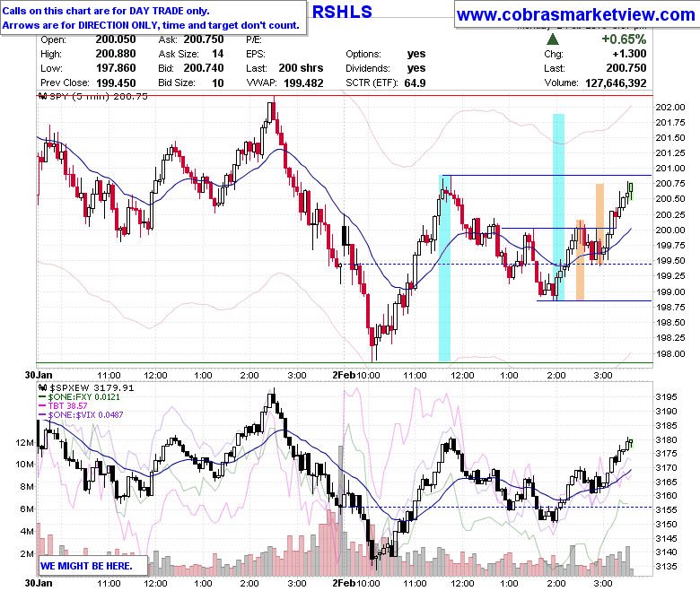This screenshot has height=591, width=700.
Task: Click the 198.00 price axis label
Action: (x=670, y=353)
